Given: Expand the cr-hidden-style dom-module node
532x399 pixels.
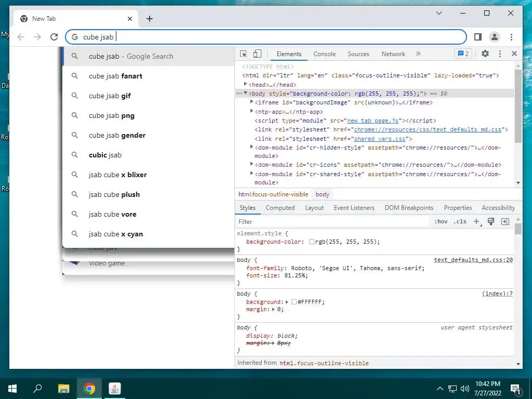Looking at the screenshot, I should [x=251, y=147].
